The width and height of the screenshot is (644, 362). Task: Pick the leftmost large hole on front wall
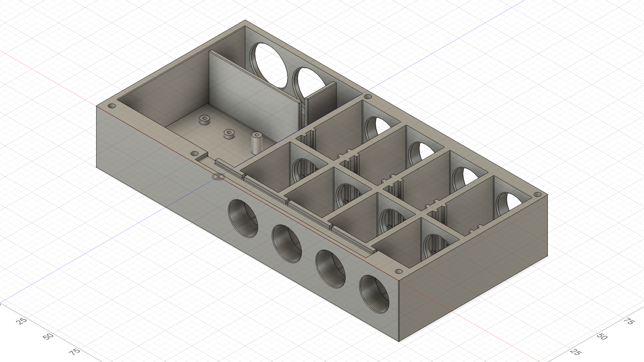243,218
